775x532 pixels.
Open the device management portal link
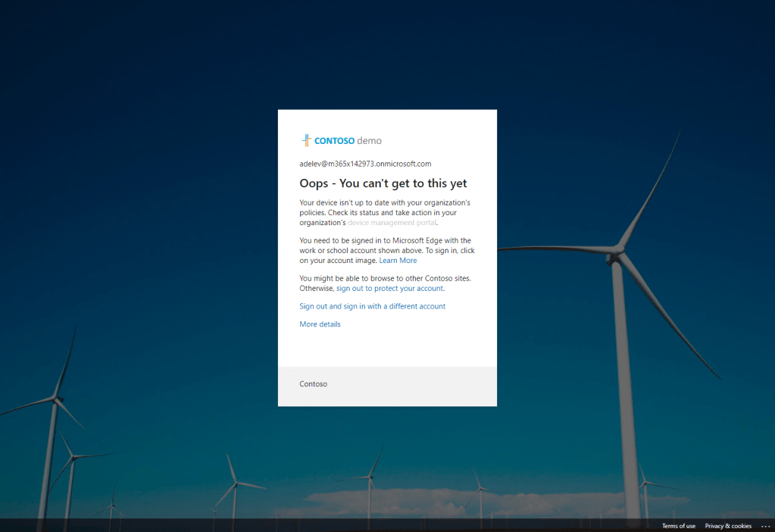(392, 223)
